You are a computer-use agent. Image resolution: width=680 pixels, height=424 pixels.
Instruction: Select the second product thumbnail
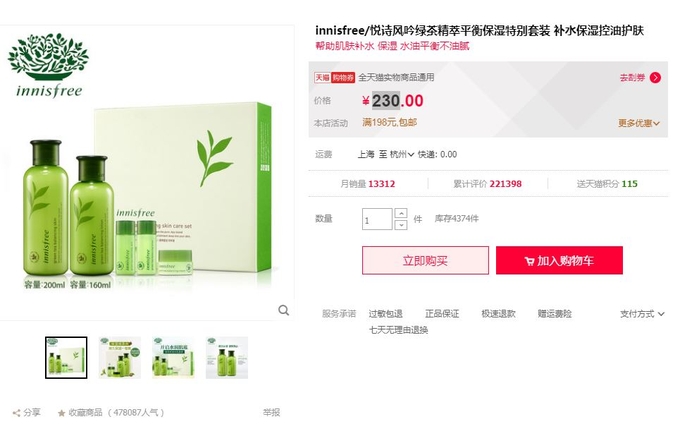coord(120,358)
